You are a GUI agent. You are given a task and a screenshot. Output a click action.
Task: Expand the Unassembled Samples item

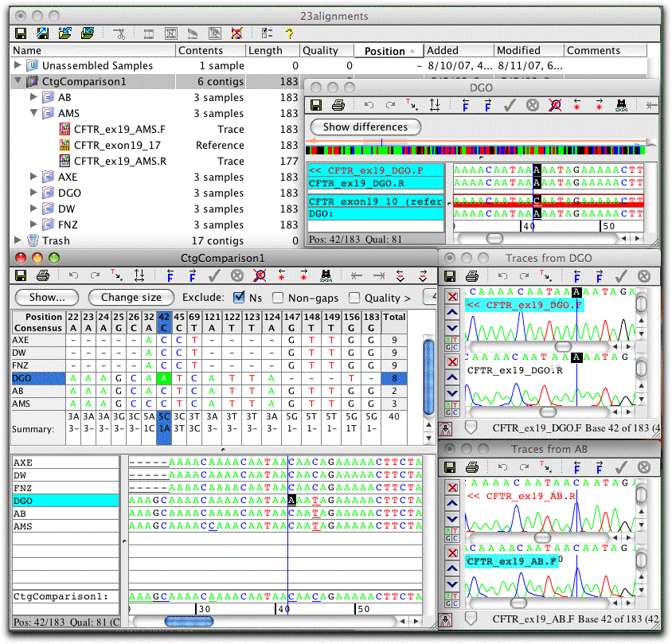coord(18,65)
